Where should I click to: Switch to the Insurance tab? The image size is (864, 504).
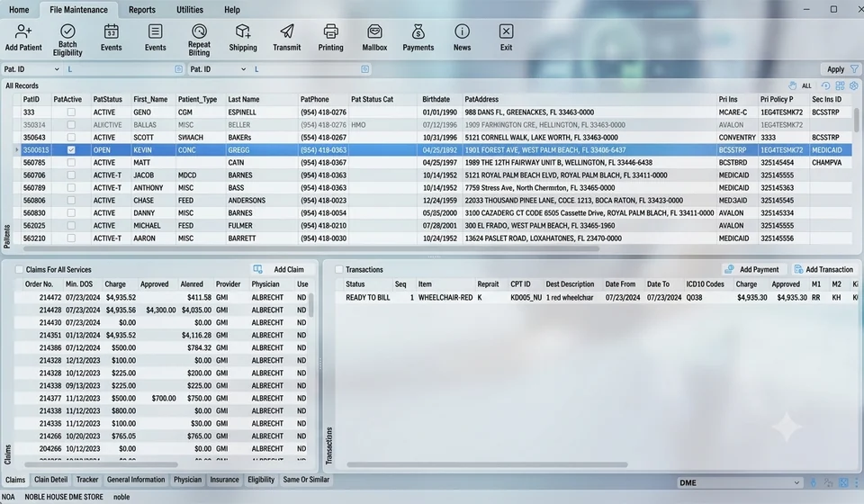tap(224, 480)
